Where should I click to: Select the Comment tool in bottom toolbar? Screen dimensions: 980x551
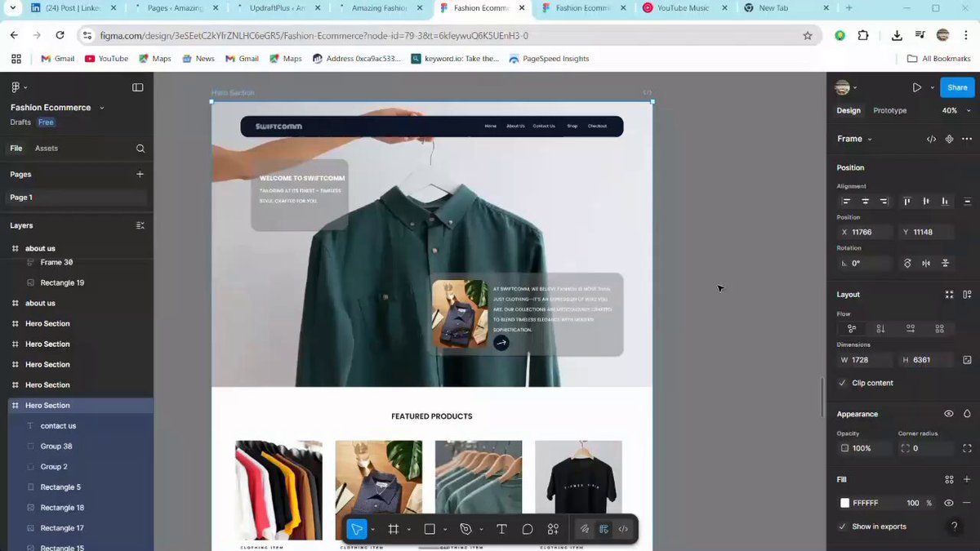pos(528,529)
